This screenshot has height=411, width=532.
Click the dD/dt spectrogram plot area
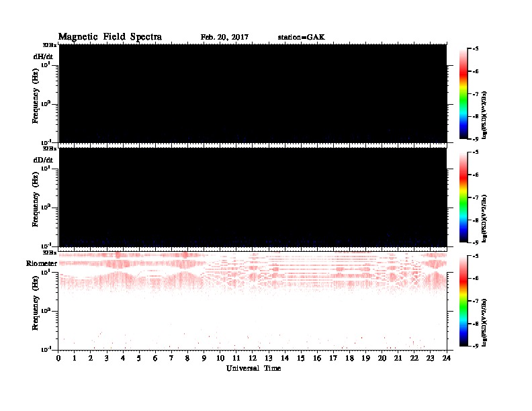point(253,197)
